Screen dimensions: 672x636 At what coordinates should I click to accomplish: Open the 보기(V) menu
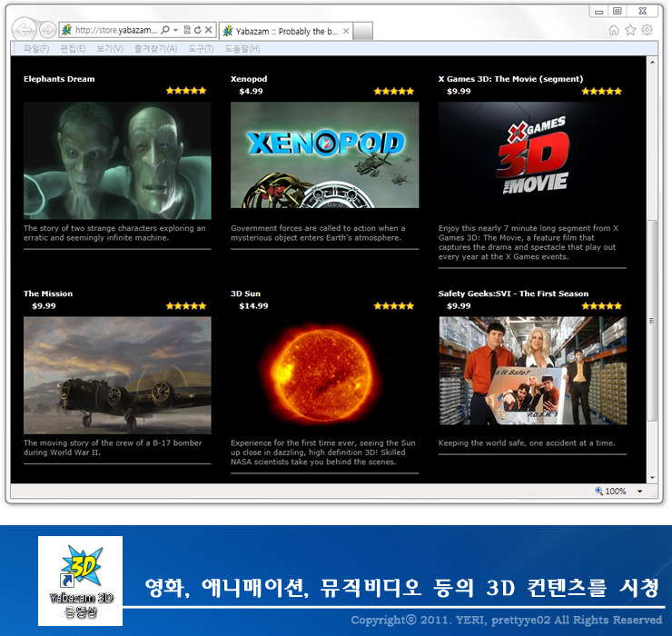coord(110,49)
